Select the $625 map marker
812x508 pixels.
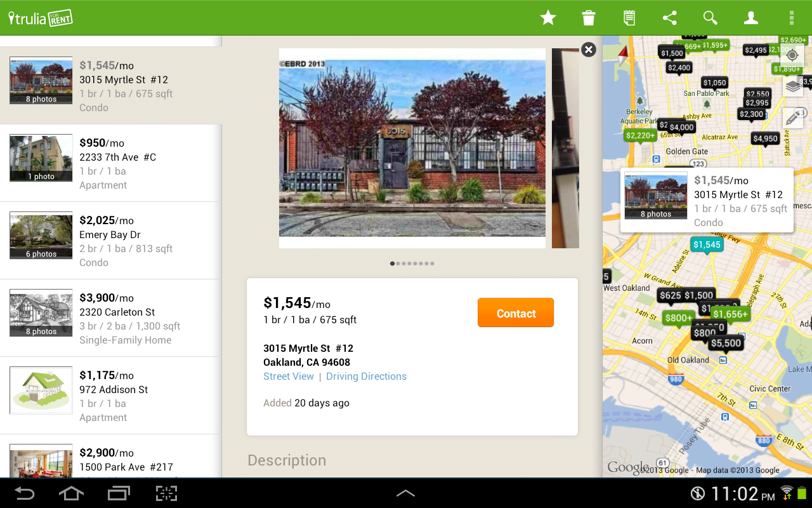[671, 296]
